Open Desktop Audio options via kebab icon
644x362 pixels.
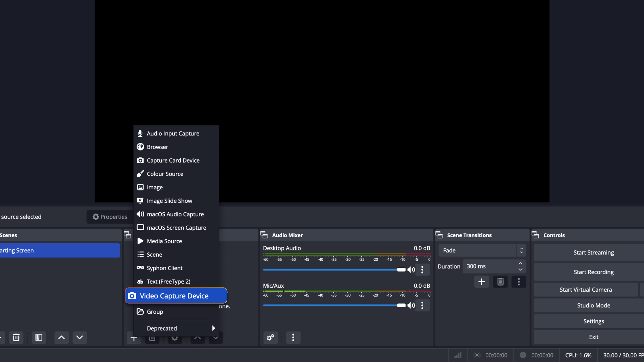(x=422, y=269)
